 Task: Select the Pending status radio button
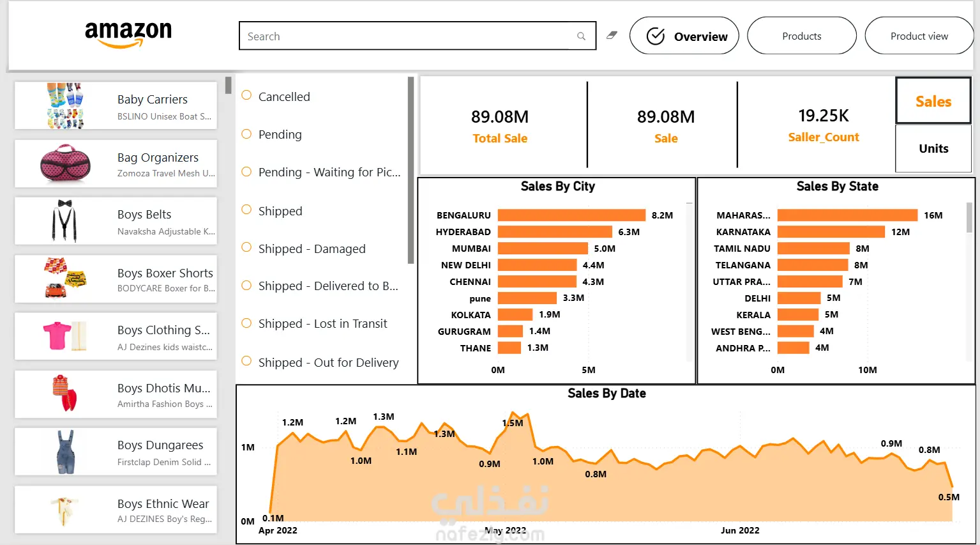click(246, 134)
